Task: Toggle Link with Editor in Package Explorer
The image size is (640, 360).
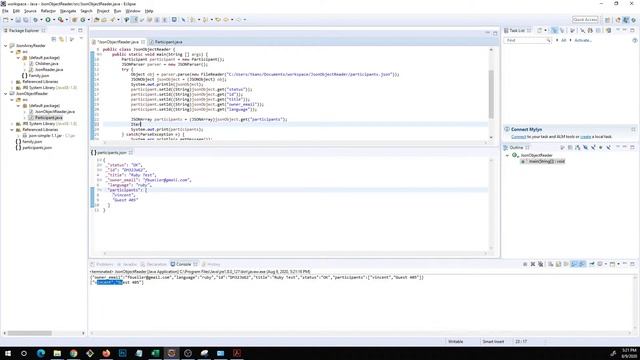Action: 62,39
